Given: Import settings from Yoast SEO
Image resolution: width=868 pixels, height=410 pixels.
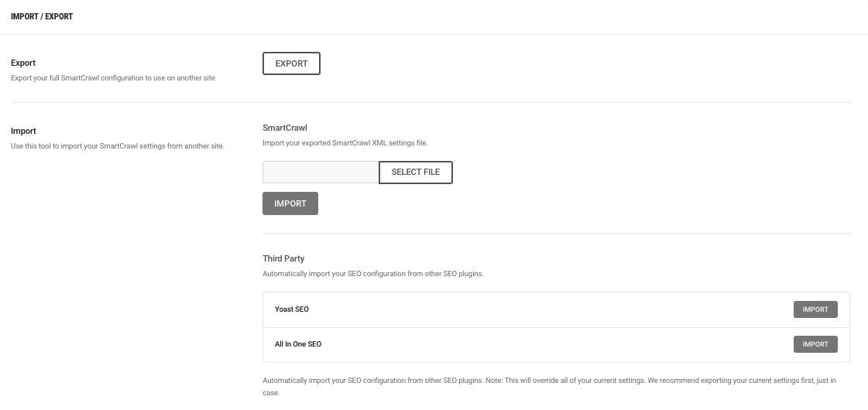Looking at the screenshot, I should coord(815,309).
